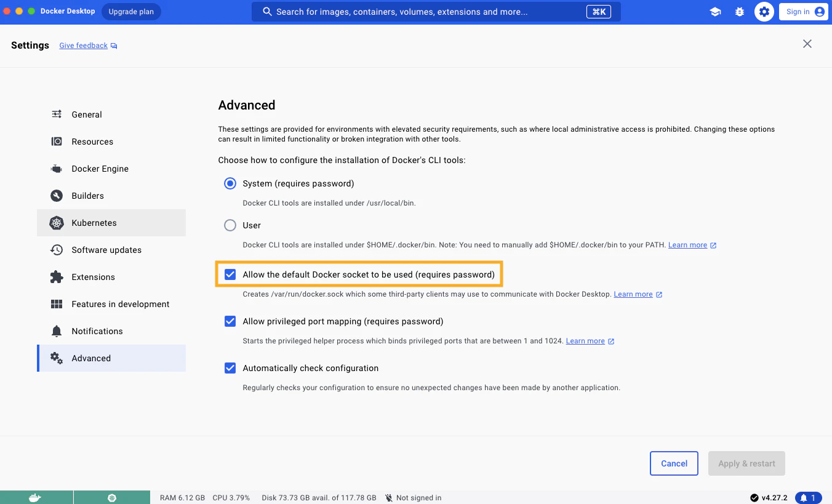This screenshot has height=504, width=832.
Task: Open Notifications settings tab
Action: coord(111,331)
